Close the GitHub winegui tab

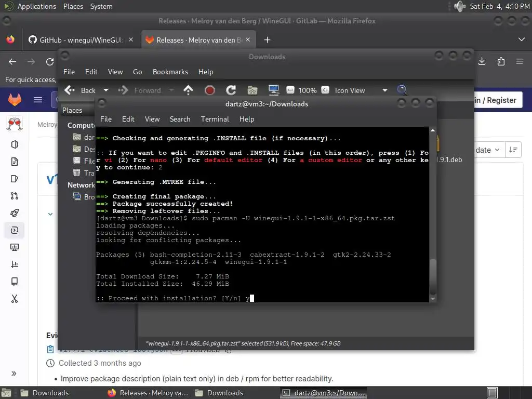point(131,39)
